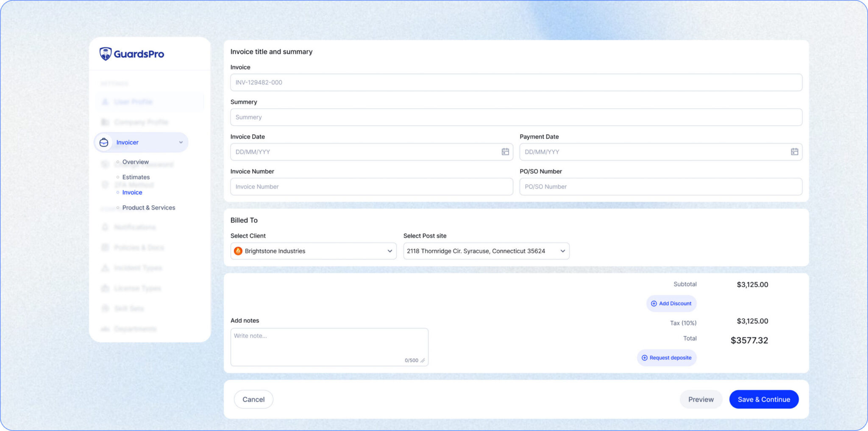Click the GuardsPro shield logo

(106, 54)
